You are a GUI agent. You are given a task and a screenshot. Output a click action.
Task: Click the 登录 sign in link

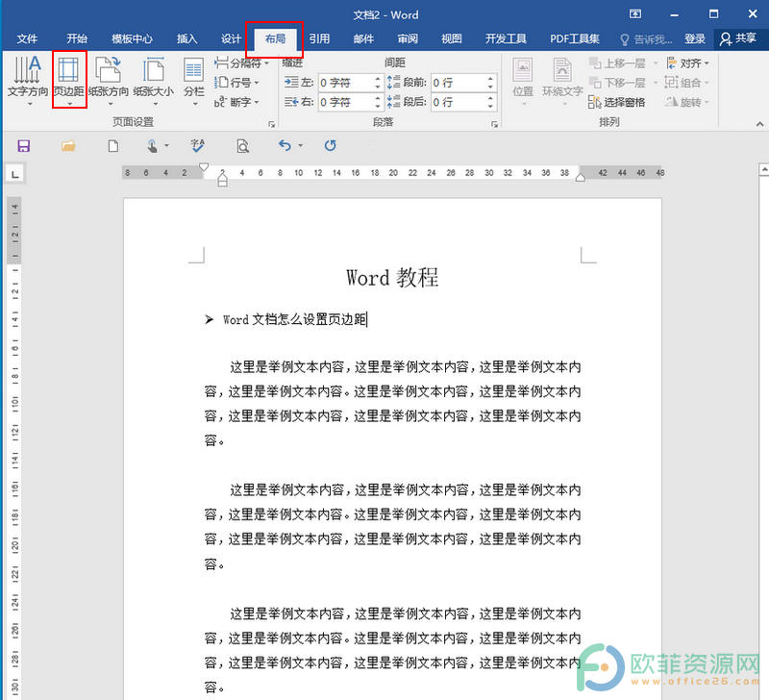tap(695, 38)
